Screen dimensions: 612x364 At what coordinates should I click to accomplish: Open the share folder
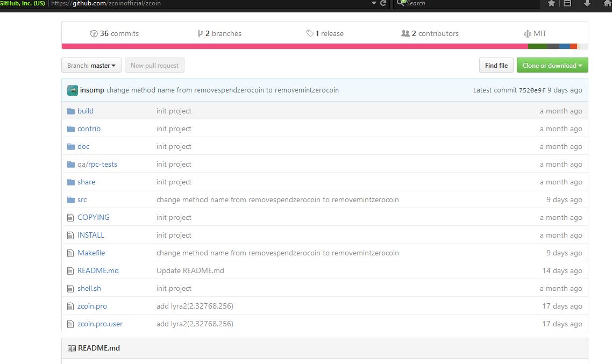[x=86, y=182]
